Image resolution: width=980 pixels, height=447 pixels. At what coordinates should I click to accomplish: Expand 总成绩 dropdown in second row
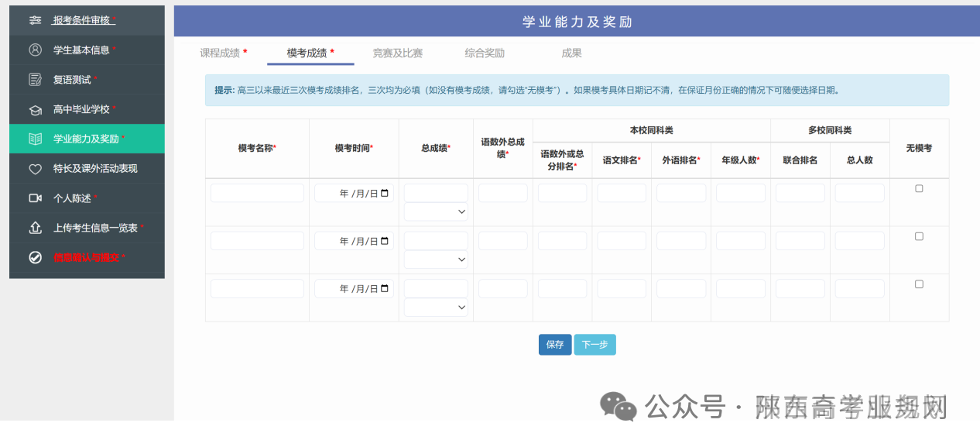coord(436,260)
